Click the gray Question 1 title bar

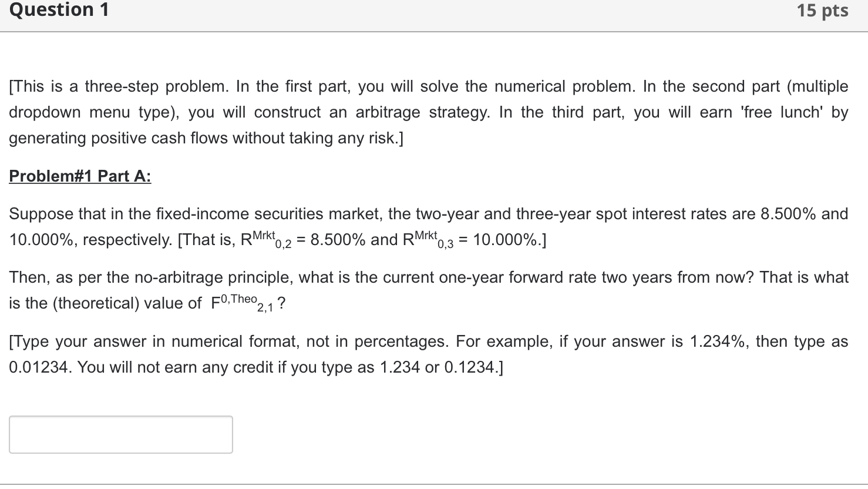[411, 10]
